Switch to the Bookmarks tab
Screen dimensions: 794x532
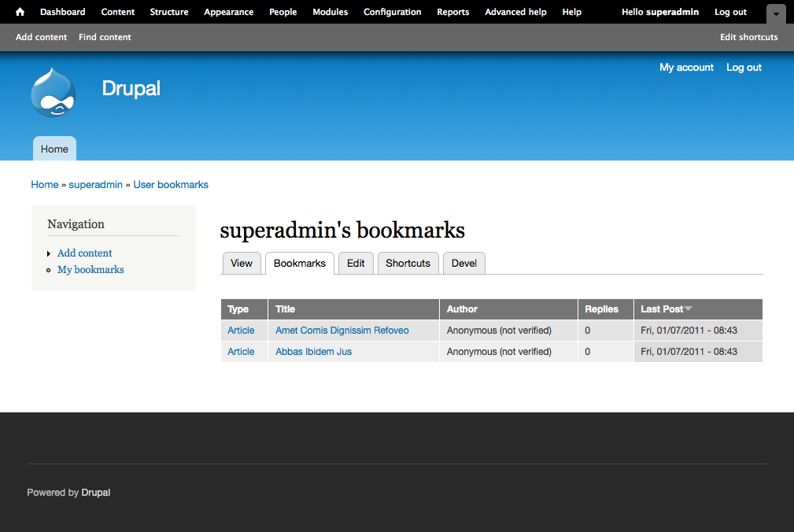pos(300,263)
